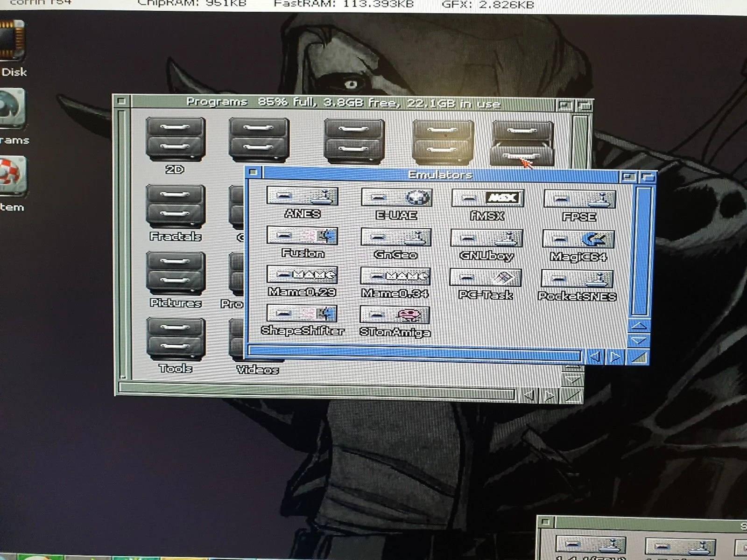The image size is (747, 560).
Task: Click the Emulators window title bar
Action: (x=441, y=175)
